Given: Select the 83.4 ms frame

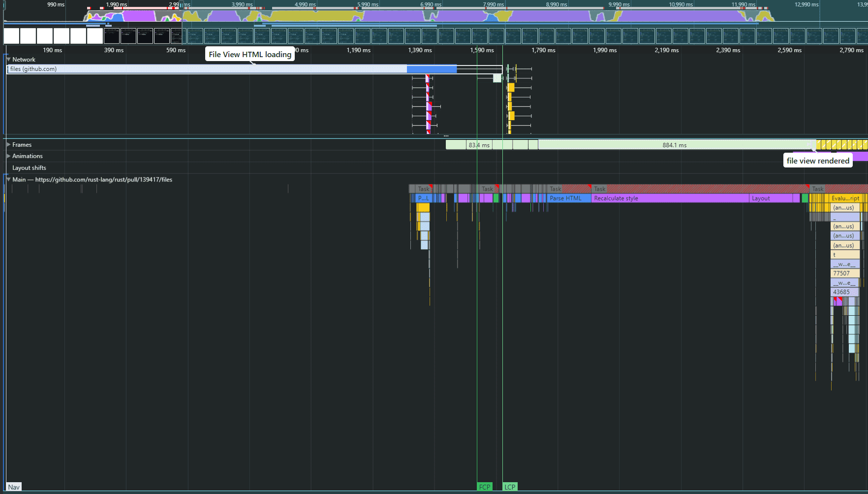Looking at the screenshot, I should pos(479,145).
